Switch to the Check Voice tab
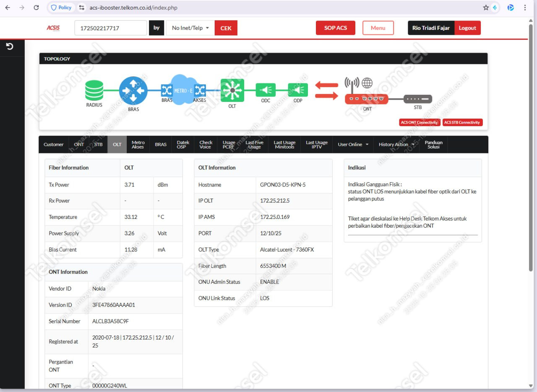 pos(206,145)
